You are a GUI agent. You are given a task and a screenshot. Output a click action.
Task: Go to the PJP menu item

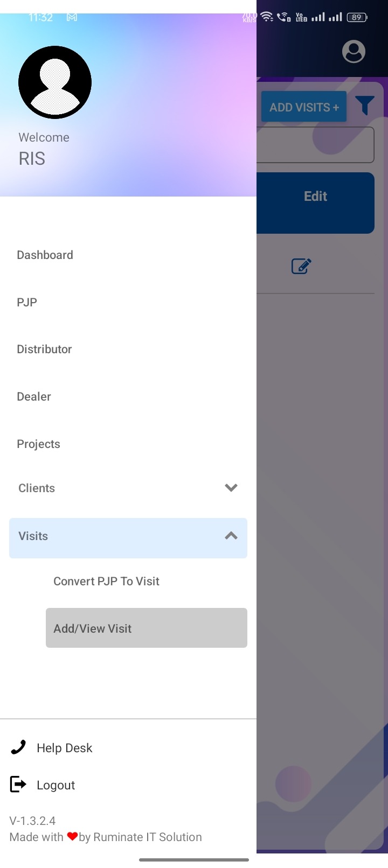tap(27, 302)
